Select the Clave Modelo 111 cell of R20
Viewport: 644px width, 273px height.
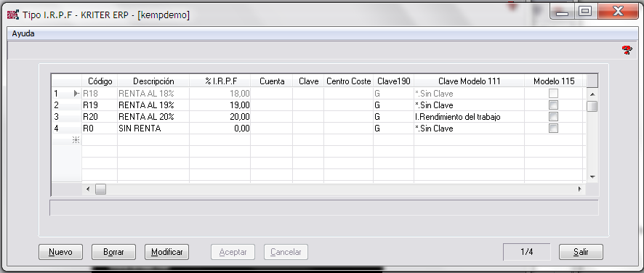pos(469,117)
